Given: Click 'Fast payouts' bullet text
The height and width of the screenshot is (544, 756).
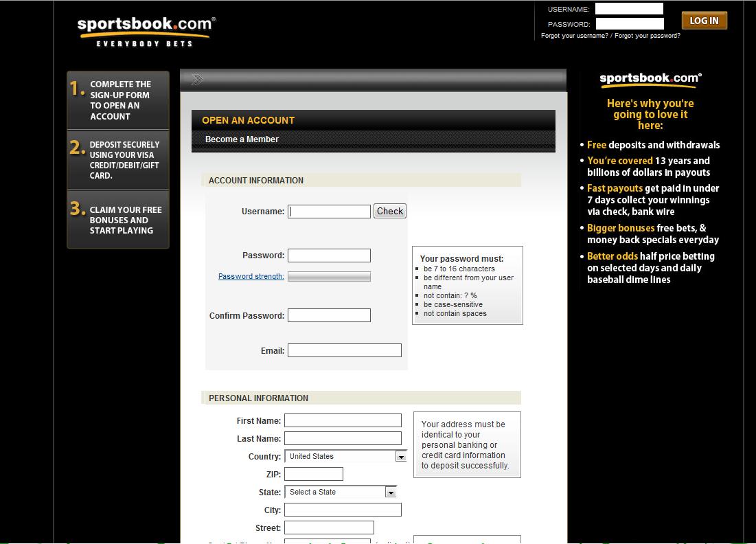Looking at the screenshot, I should click(x=653, y=200).
